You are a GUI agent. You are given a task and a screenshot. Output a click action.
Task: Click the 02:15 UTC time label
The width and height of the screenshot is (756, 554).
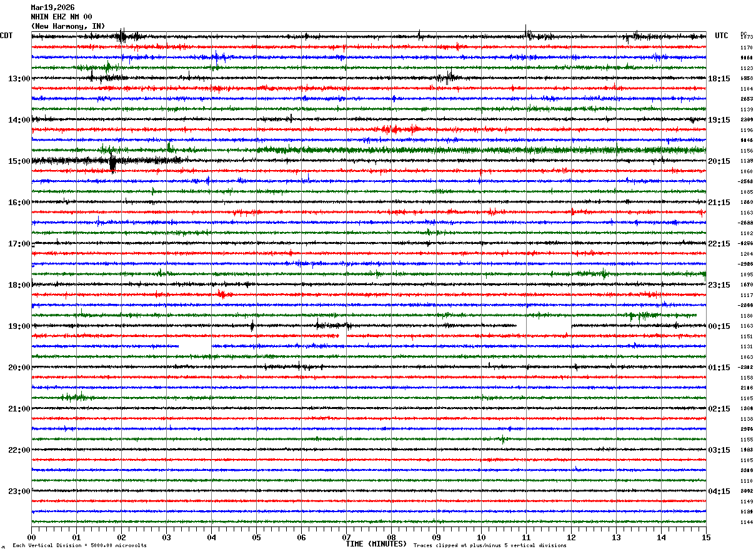pos(719,409)
